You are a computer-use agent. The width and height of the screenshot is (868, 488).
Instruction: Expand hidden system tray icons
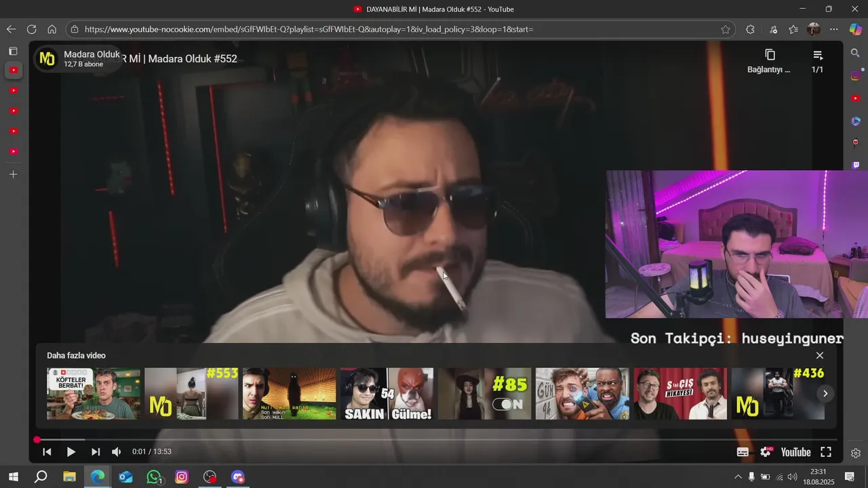pos(738,477)
